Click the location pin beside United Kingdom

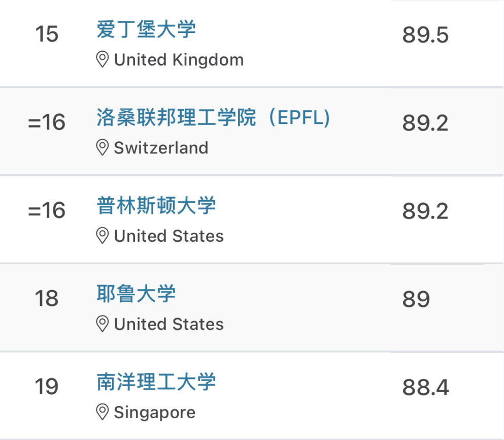(x=103, y=60)
